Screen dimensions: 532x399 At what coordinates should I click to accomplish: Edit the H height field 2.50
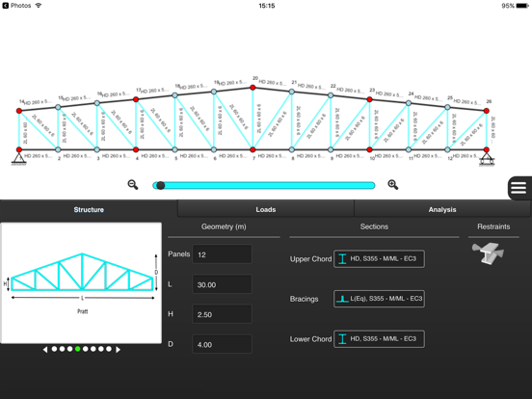pyautogui.click(x=222, y=314)
